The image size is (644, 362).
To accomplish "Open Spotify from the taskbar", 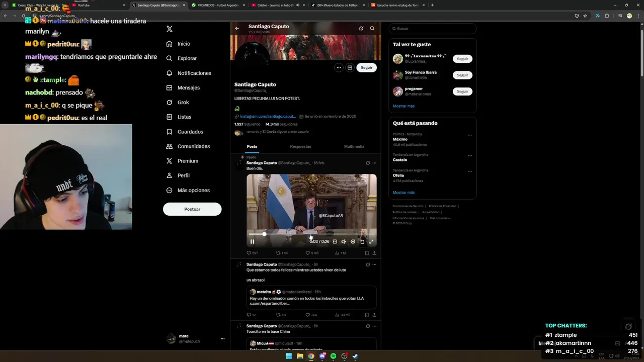I will click(x=333, y=356).
